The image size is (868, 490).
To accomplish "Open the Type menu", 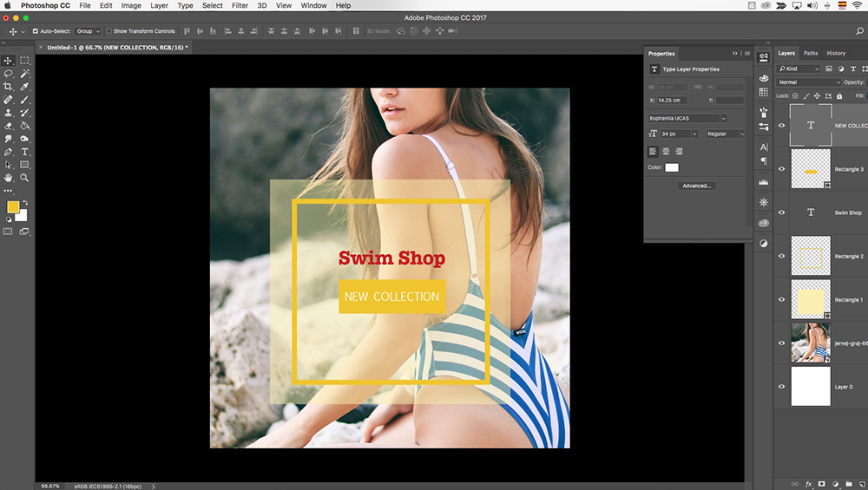I will pos(185,5).
